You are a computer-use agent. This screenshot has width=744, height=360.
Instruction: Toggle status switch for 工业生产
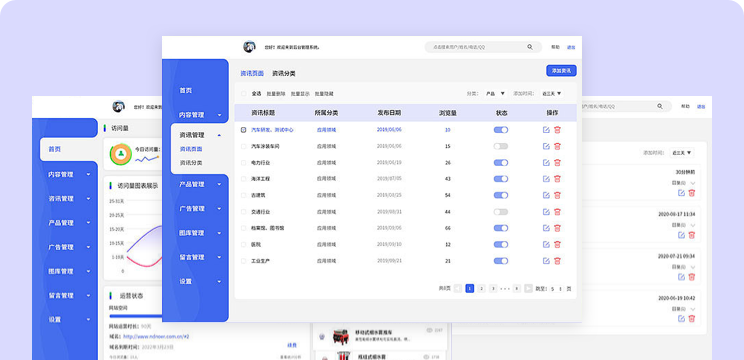(501, 260)
